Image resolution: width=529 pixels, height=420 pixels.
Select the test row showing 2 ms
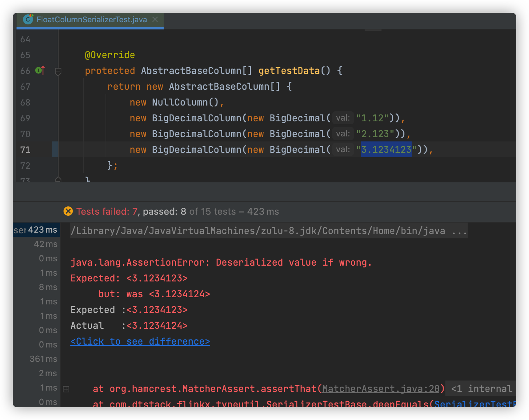pos(37,373)
